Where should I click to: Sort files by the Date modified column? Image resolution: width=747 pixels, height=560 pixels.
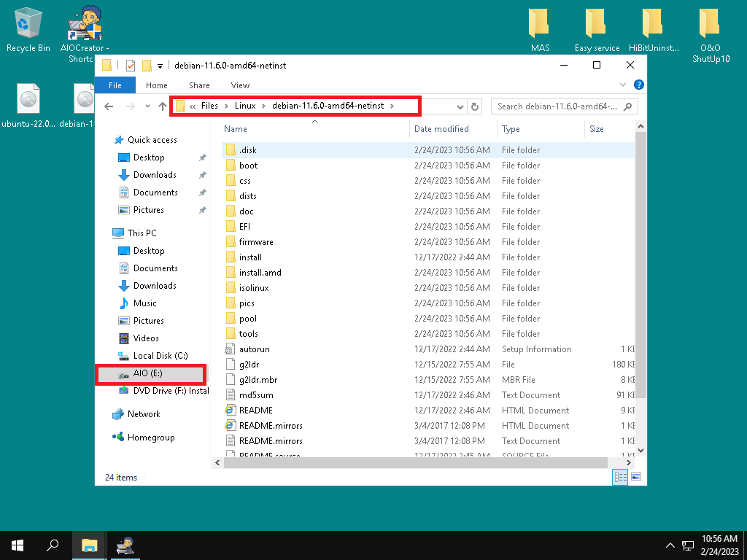[441, 129]
